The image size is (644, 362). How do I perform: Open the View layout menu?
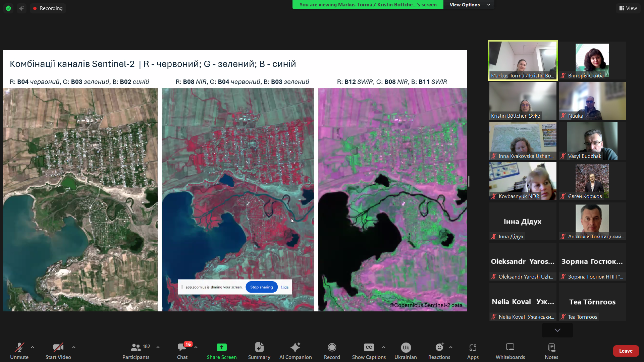[628, 8]
